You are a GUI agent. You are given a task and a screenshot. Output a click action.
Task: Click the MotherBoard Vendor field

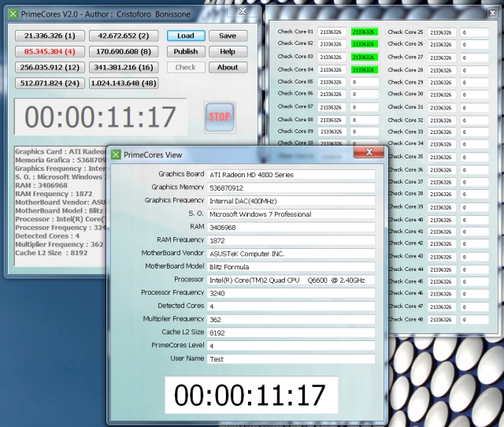pos(291,254)
